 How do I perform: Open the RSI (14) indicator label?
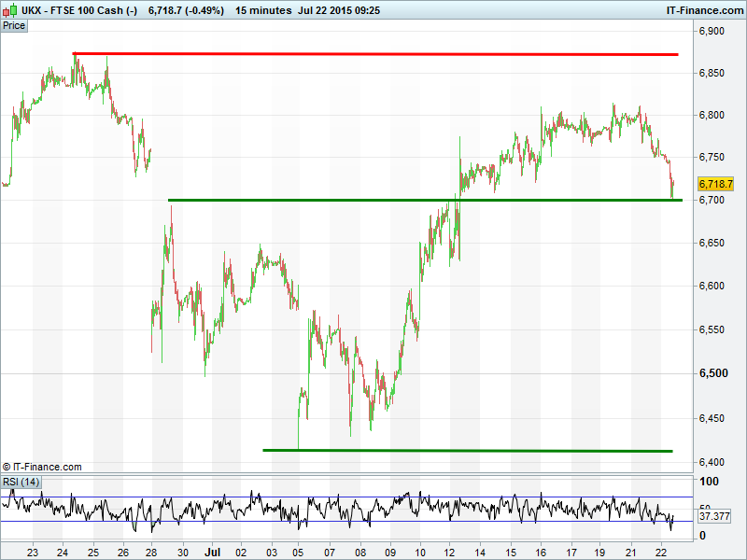point(21,482)
